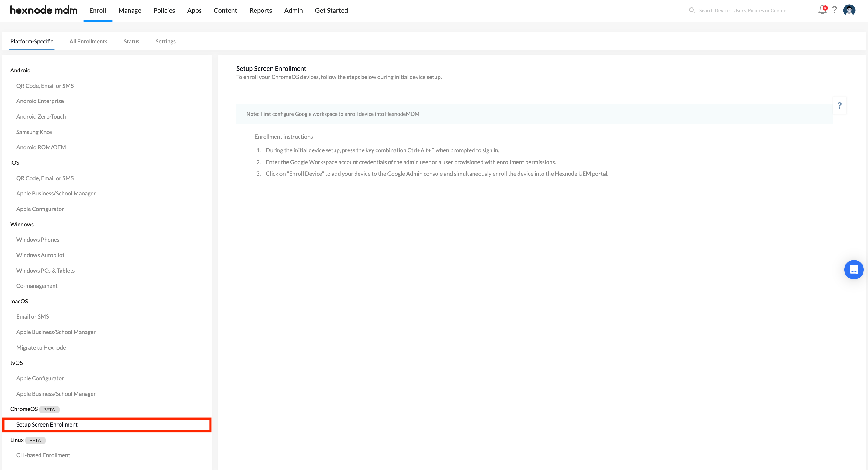Select Windows Autopilot enrollment
The width and height of the screenshot is (868, 470).
(x=40, y=255)
